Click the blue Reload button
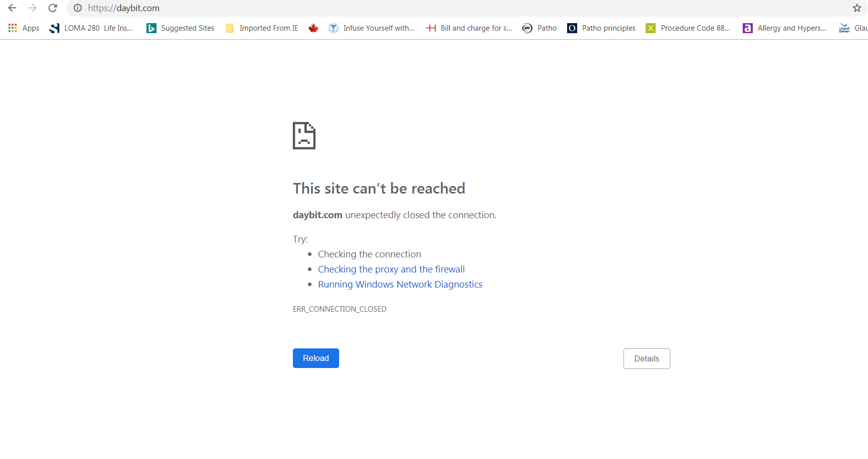The height and width of the screenshot is (459, 868). (316, 358)
